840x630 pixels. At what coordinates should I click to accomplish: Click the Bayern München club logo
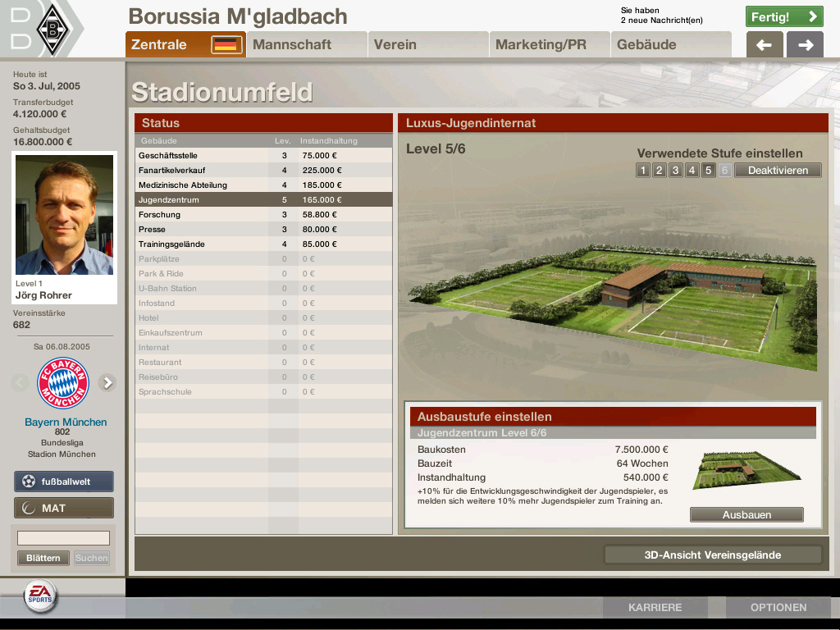point(64,382)
